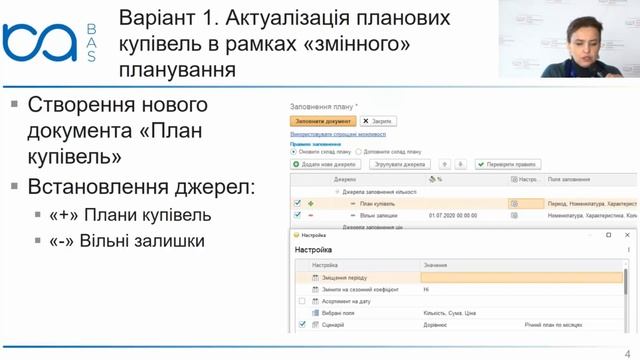
Task: Click the 'Настройка' column header in dialog
Action: click(x=324, y=265)
